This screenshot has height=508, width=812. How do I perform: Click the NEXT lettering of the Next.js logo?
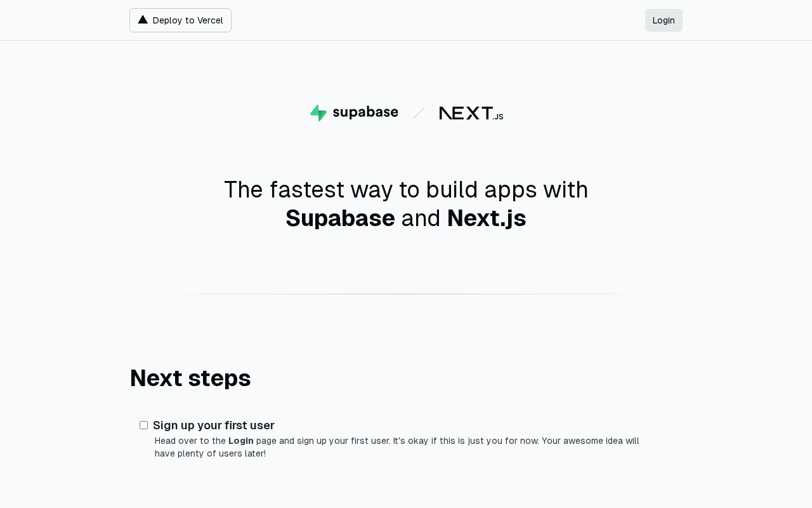pos(466,113)
